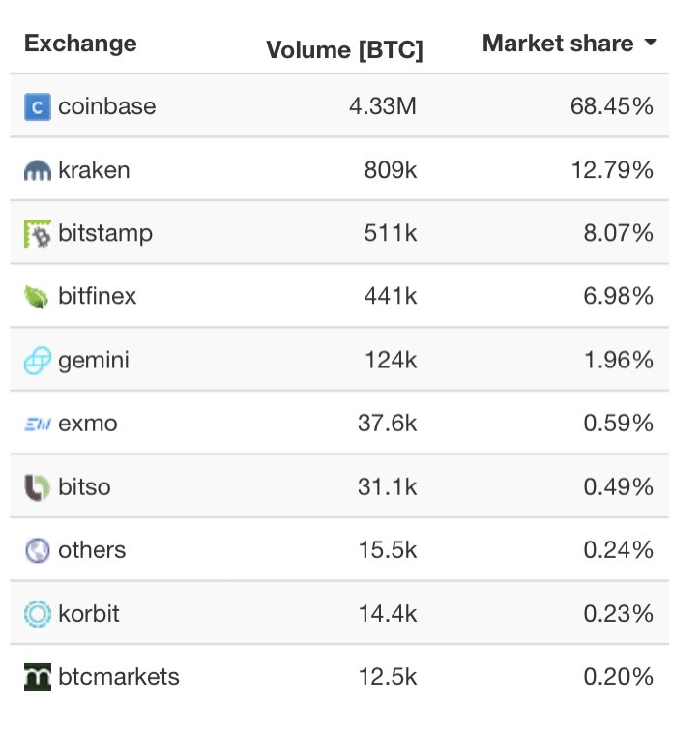Click the bitfinex green leaf icon

(37, 297)
